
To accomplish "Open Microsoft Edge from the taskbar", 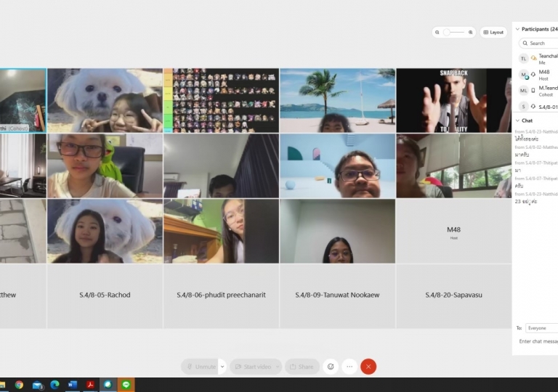I will [x=54, y=385].
